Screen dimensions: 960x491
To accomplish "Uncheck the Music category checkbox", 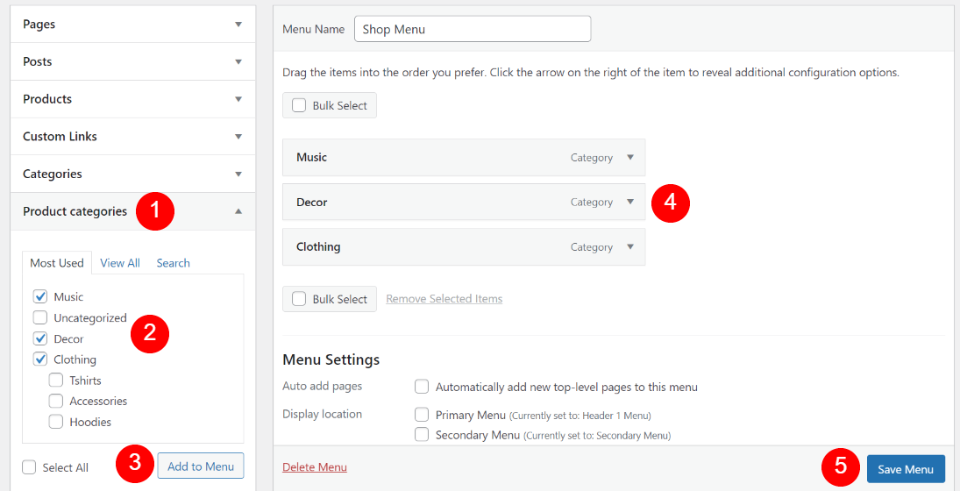I will (40, 297).
